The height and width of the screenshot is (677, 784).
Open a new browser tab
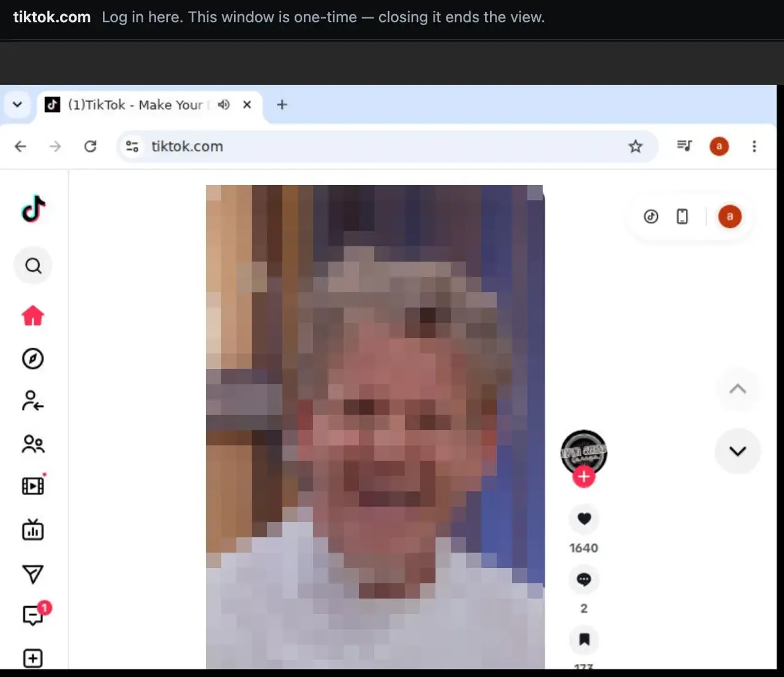282,105
